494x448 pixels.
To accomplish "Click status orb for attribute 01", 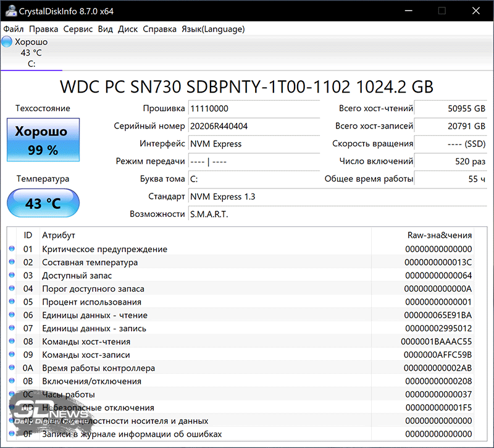I will tap(12, 248).
